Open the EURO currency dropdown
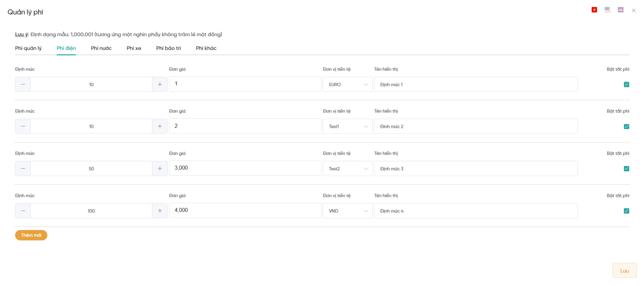Image resolution: width=644 pixels, height=286 pixels. coord(348,84)
